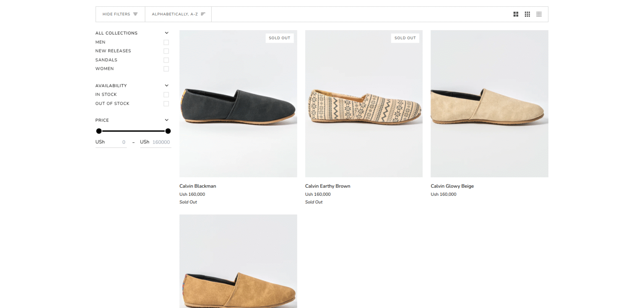
Task: Switch to the 4-column grid view
Action: tap(539, 14)
